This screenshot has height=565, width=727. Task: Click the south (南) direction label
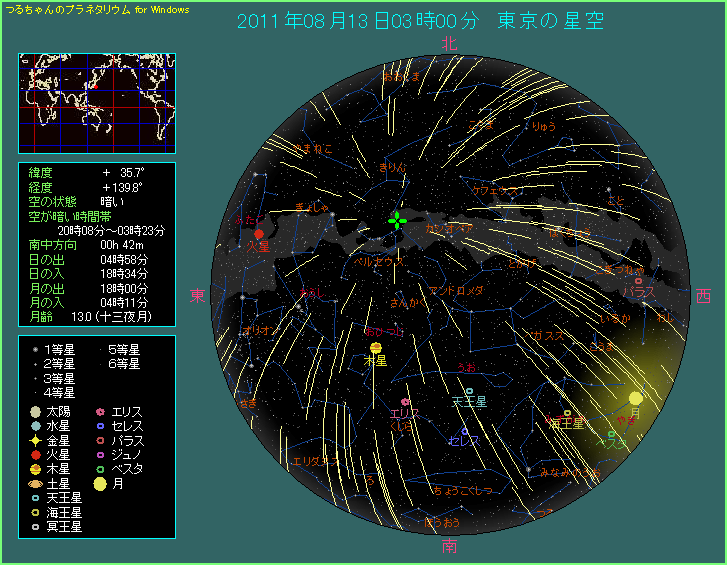coord(450,546)
